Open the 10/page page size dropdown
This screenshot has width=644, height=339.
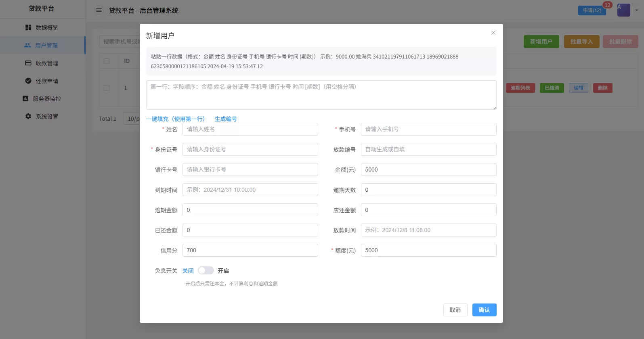click(132, 119)
